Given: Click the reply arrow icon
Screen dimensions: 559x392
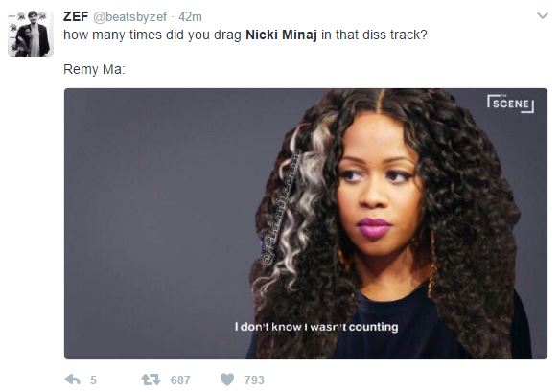Looking at the screenshot, I should coord(72,380).
